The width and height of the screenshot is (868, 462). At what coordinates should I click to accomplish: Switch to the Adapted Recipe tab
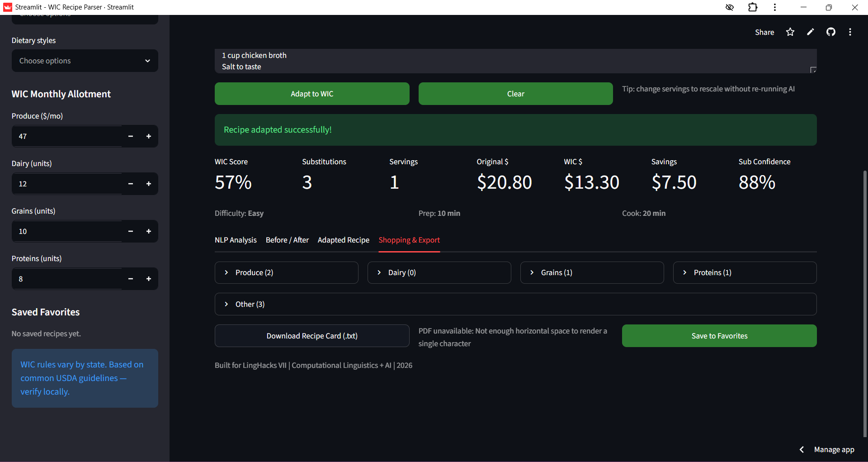point(344,240)
